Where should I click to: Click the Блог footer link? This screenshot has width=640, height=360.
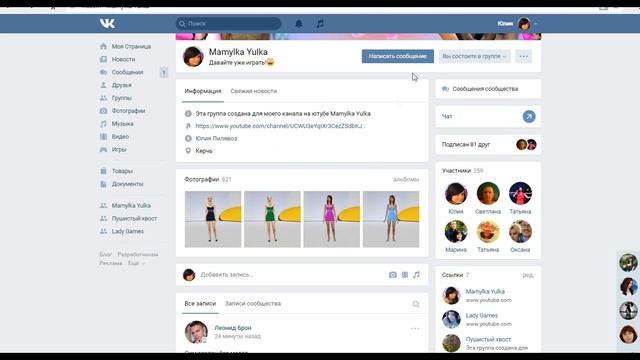(x=105, y=254)
